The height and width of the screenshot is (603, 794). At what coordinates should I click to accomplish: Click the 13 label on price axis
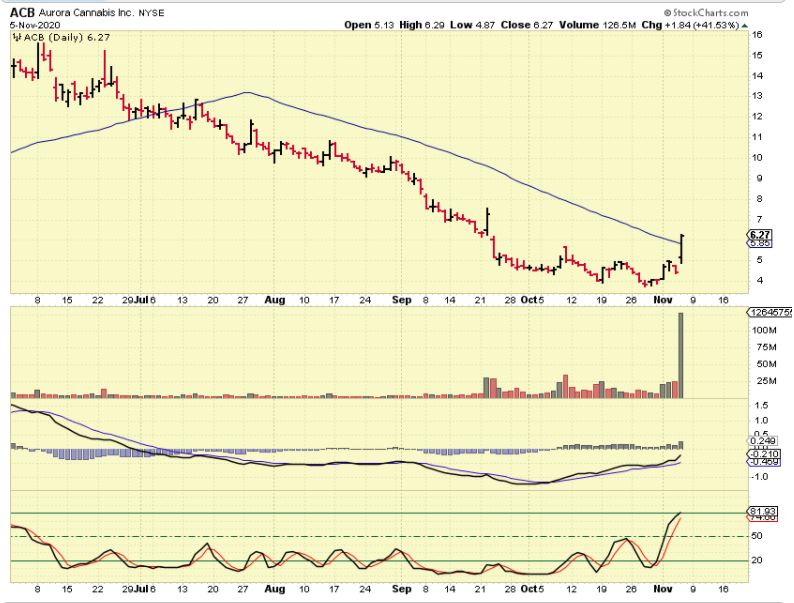coord(757,96)
